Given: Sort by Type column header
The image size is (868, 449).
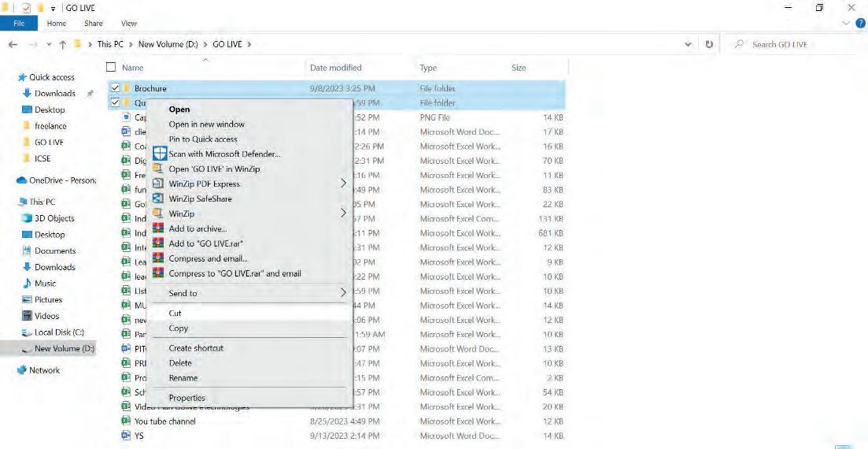Looking at the screenshot, I should (x=428, y=68).
